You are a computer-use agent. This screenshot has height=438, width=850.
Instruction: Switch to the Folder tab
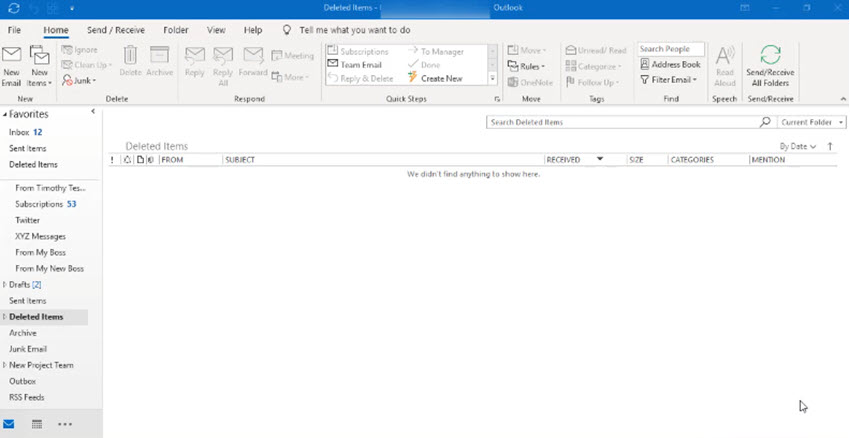[176, 30]
